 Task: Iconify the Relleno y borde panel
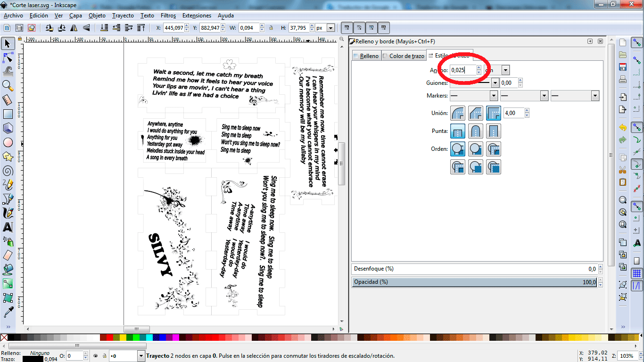point(590,41)
